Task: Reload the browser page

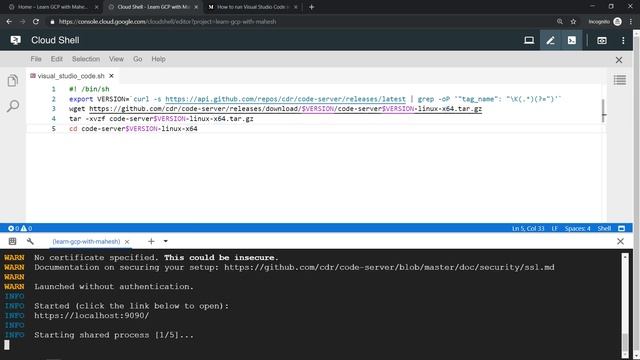Action: pyautogui.click(x=36, y=21)
